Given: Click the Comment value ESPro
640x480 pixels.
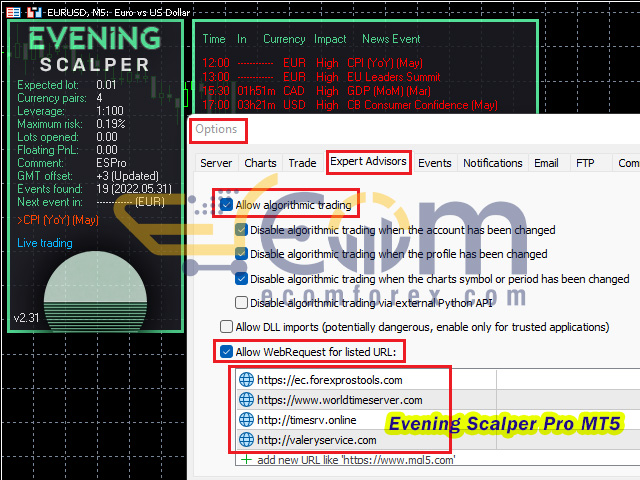Looking at the screenshot, I should coord(111,163).
